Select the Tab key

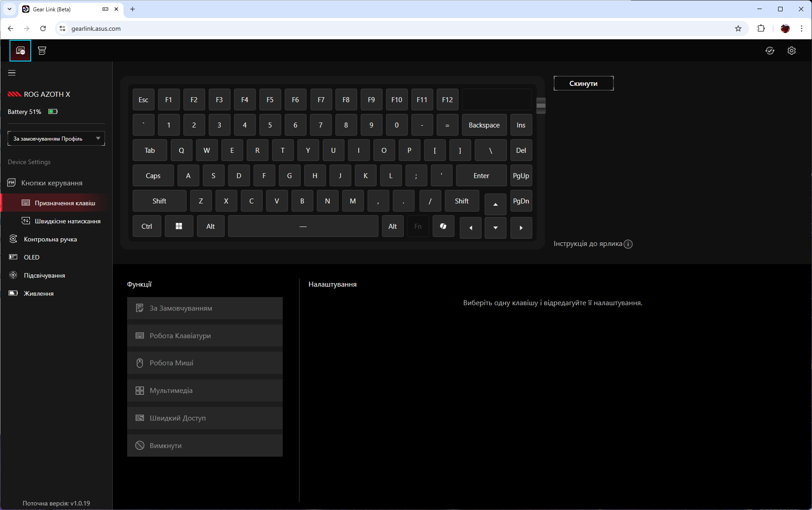coord(150,150)
